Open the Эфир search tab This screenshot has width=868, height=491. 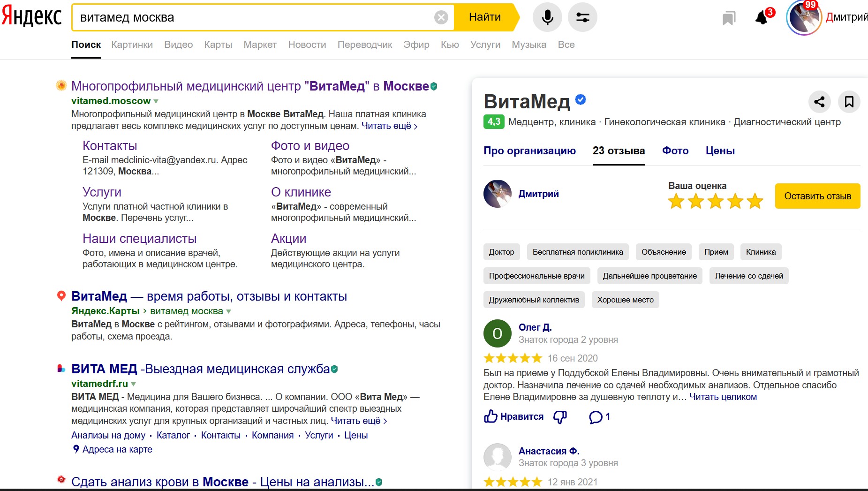click(416, 45)
